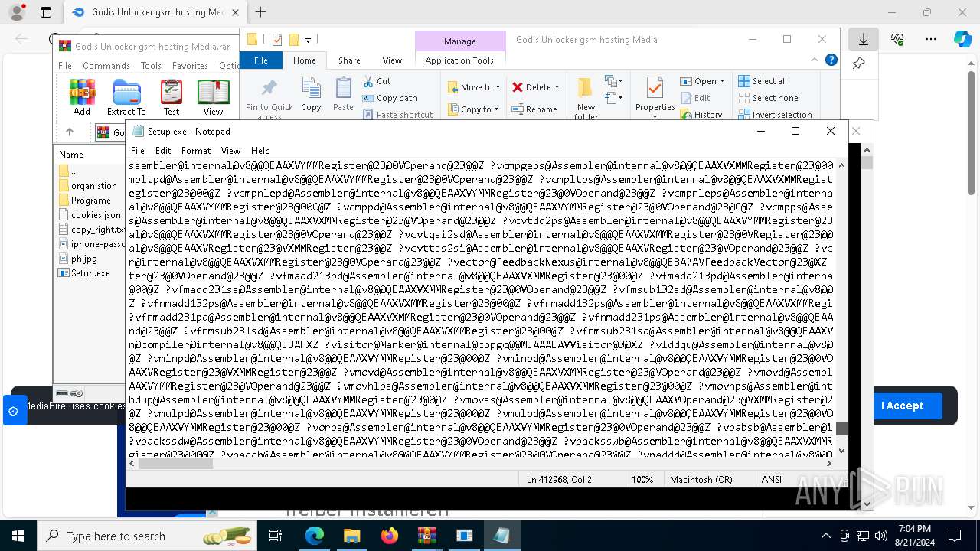Open Firefox from taskbar
The height and width of the screenshot is (551, 980).
389,536
